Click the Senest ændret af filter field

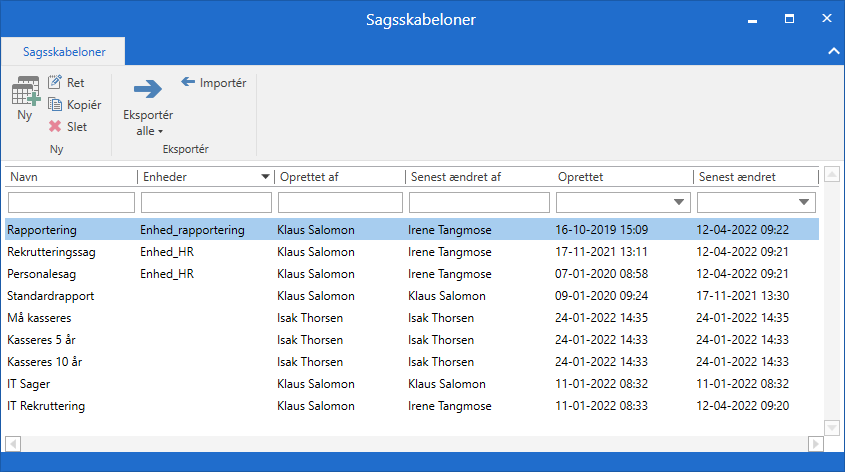[477, 203]
